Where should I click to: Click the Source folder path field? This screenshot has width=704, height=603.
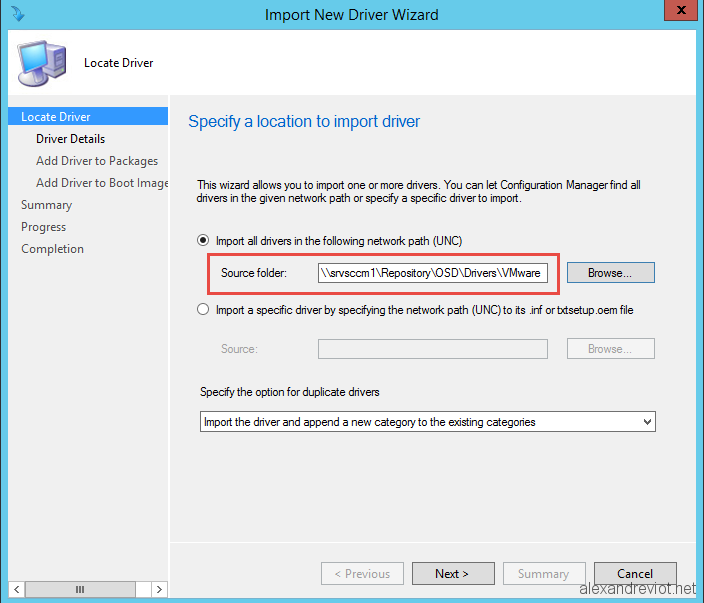tap(433, 273)
